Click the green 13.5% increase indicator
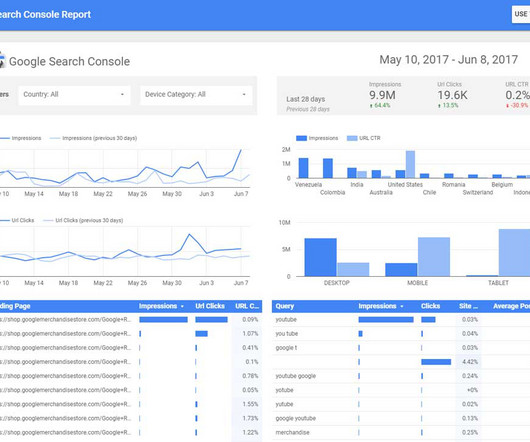Viewport: 530px width, 442px height. coord(448,105)
